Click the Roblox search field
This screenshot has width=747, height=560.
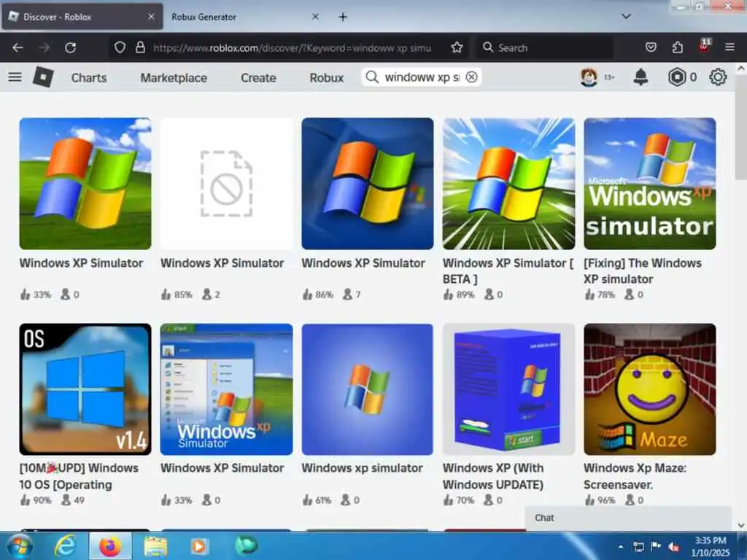coord(422,77)
